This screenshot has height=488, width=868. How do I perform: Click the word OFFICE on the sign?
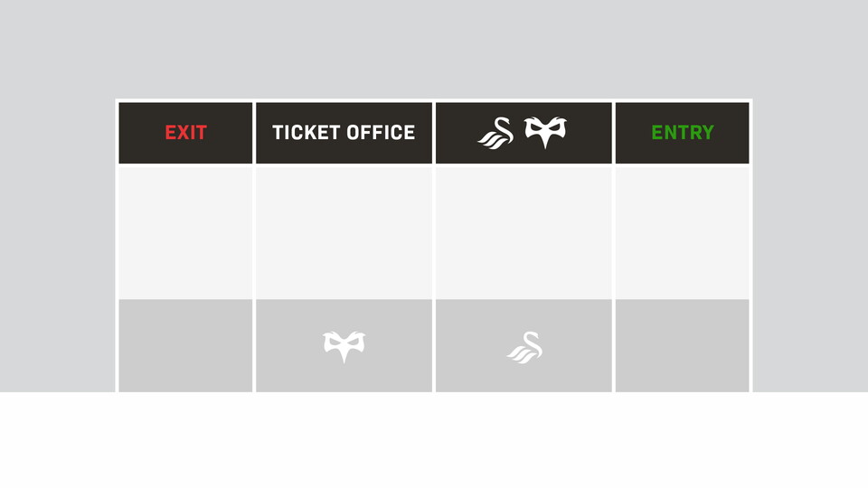click(378, 133)
